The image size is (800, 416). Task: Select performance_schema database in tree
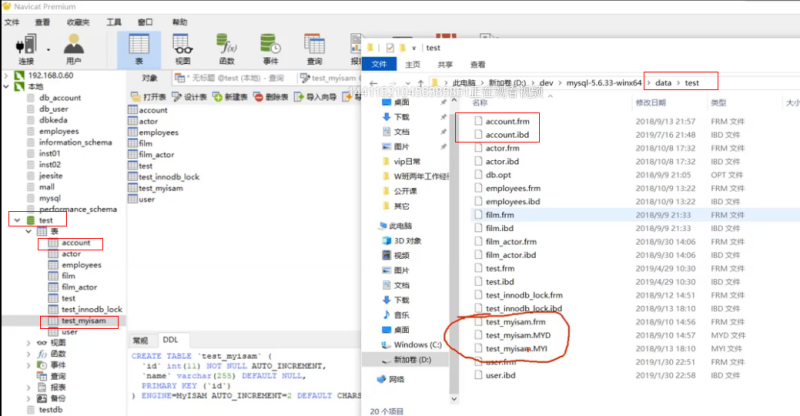click(x=78, y=209)
